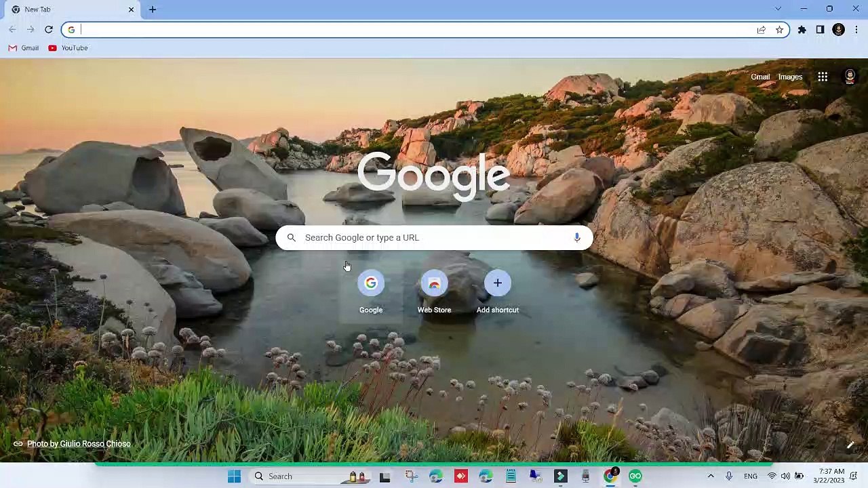Click the microphone tray icon

729,476
